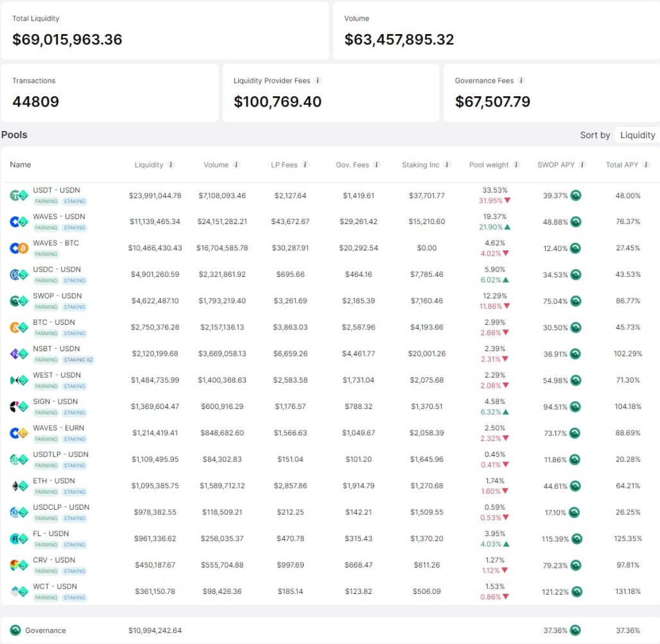This screenshot has height=644, width=660.
Task: Click the WEST - USDN pool token icon
Action: pyautogui.click(x=19, y=380)
